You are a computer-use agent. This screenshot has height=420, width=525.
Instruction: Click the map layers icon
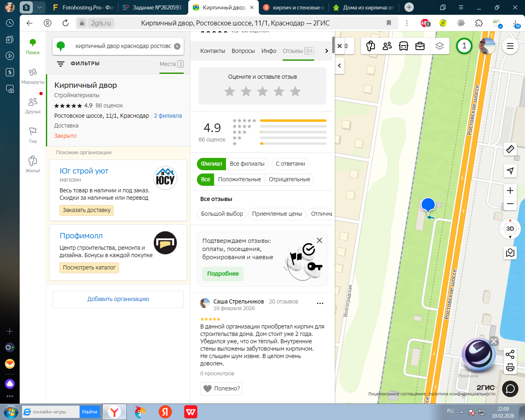440,46
